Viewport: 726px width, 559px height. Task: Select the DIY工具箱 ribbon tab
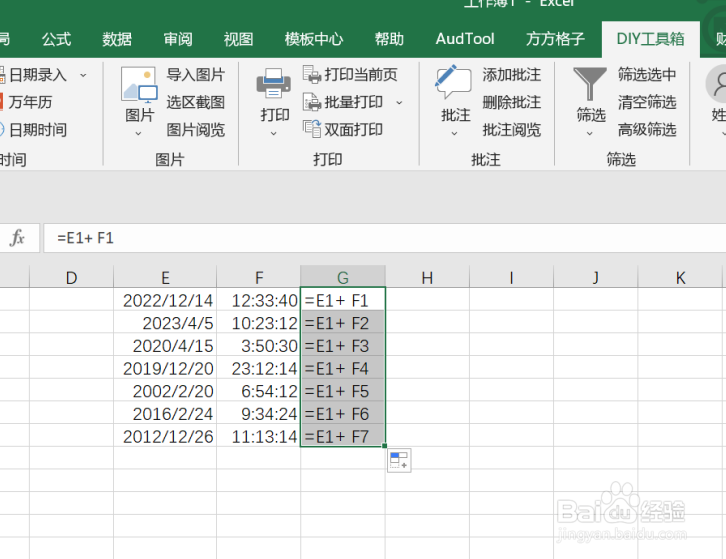point(651,39)
